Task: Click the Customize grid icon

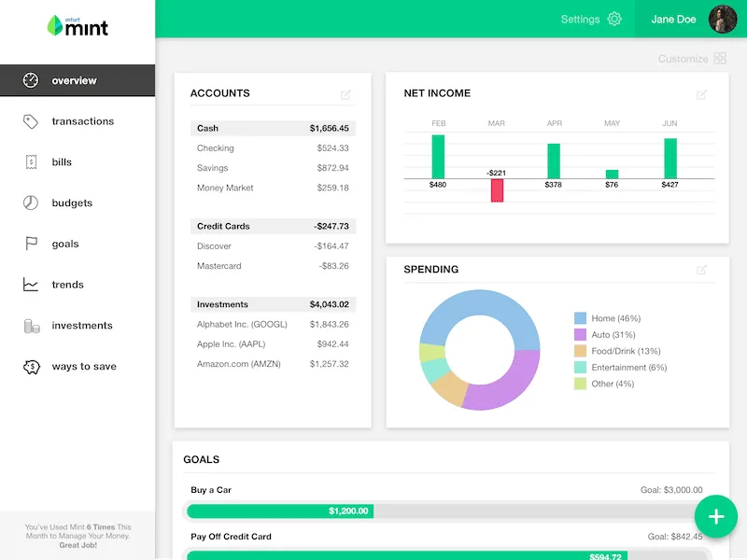Action: pyautogui.click(x=720, y=59)
